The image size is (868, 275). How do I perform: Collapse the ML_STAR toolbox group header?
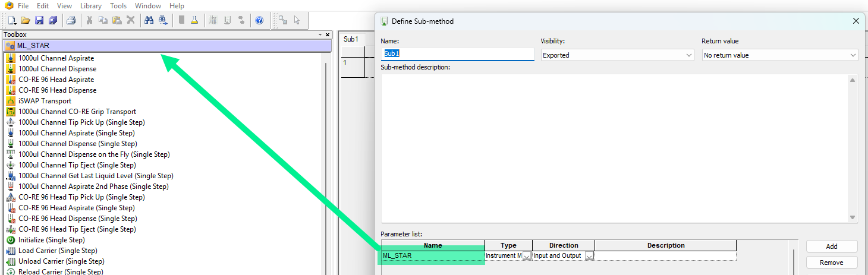[166, 46]
